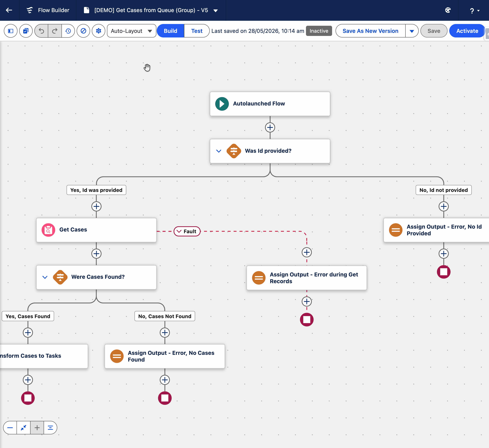The width and height of the screenshot is (489, 448).
Task: Click the Inactive status badge
Action: 319,31
